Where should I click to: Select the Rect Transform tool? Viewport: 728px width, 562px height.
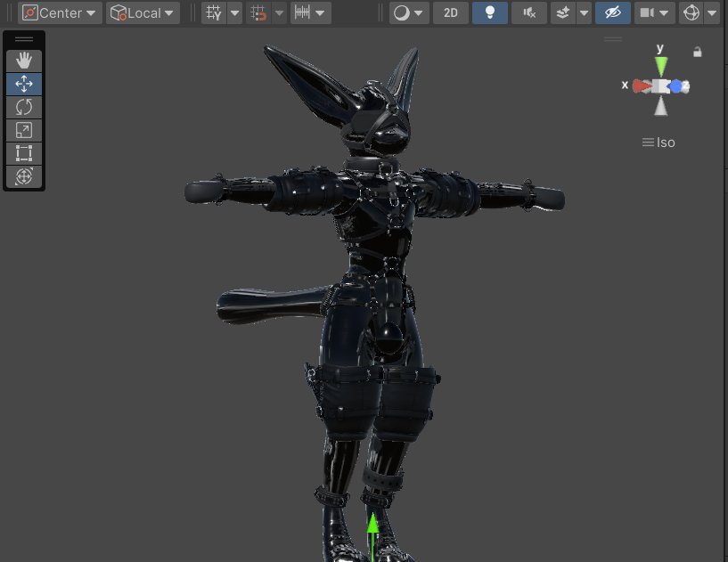(24, 153)
